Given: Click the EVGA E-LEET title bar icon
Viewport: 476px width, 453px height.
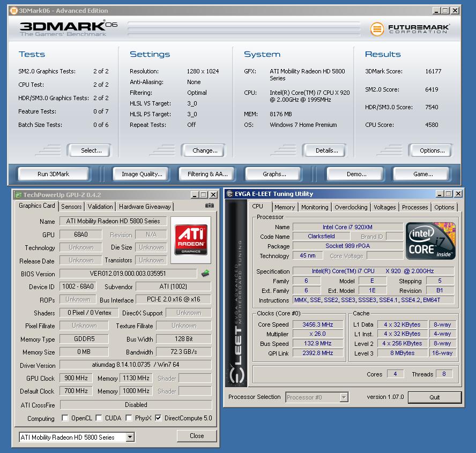Looking at the screenshot, I should [x=230, y=194].
